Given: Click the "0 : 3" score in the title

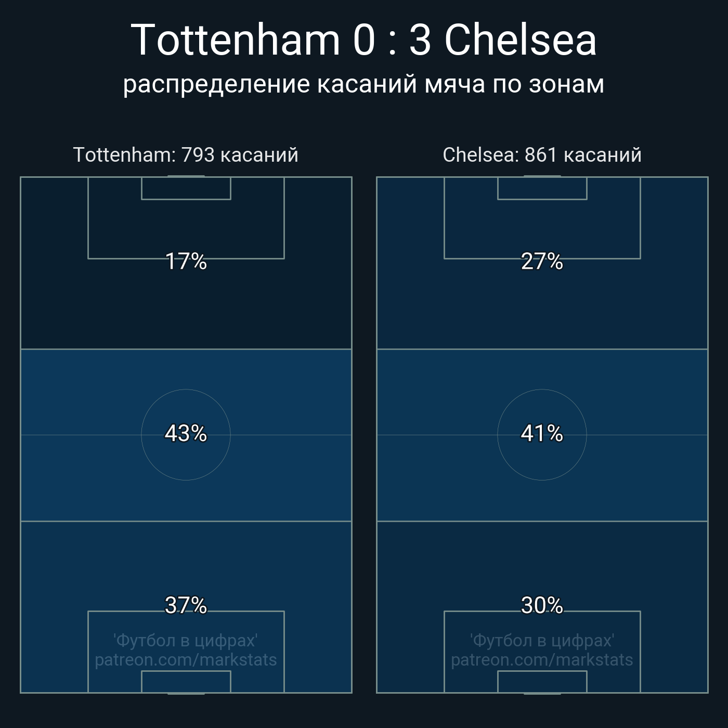Looking at the screenshot, I should click(392, 40).
